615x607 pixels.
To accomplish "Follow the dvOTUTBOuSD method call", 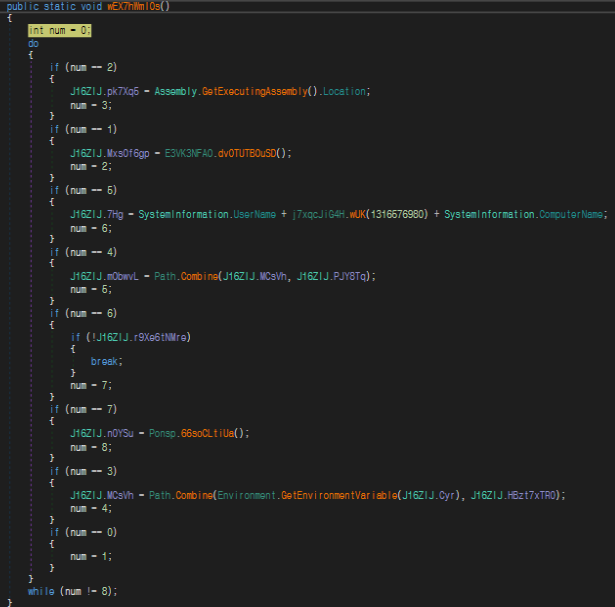I will click(247, 153).
